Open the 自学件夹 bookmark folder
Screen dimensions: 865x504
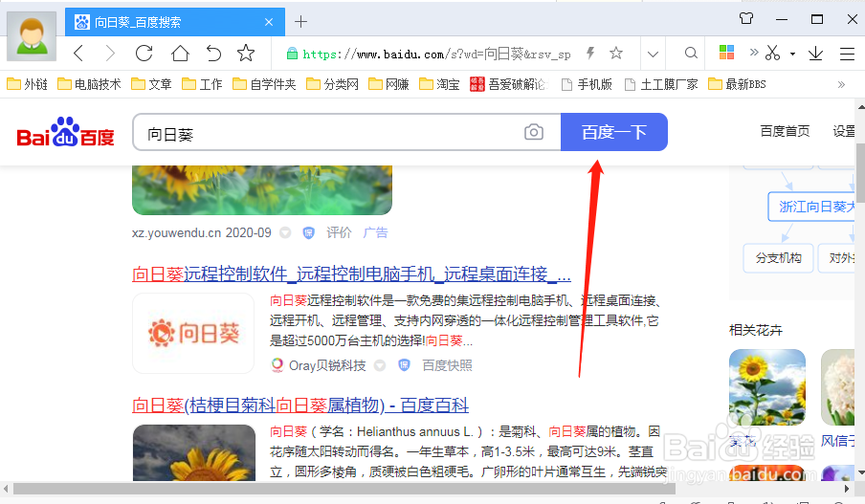pos(264,84)
